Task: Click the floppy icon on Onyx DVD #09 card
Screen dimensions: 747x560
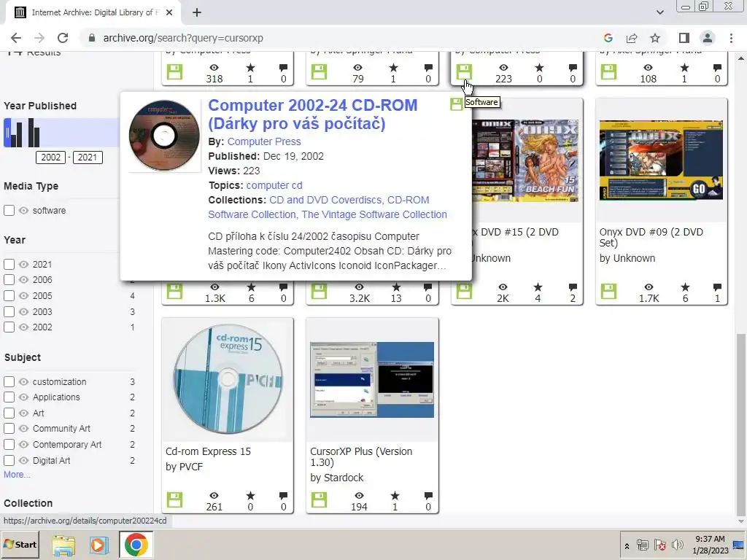Action: 609,292
